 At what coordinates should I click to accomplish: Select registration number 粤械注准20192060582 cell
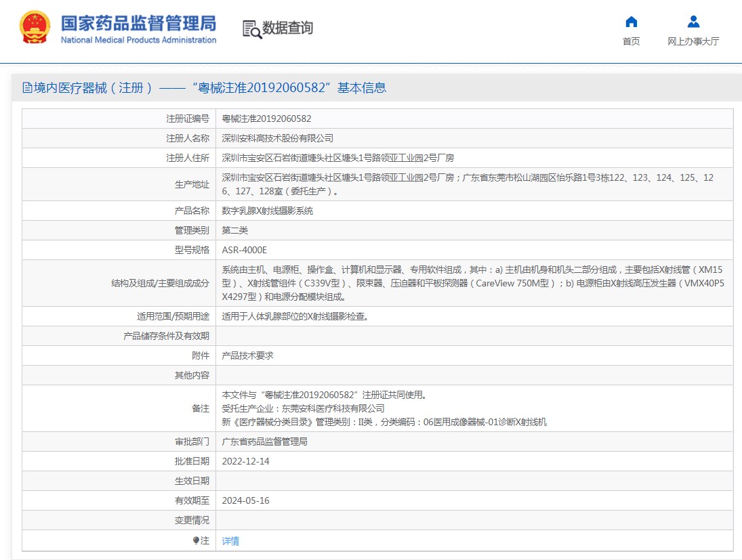(266, 119)
